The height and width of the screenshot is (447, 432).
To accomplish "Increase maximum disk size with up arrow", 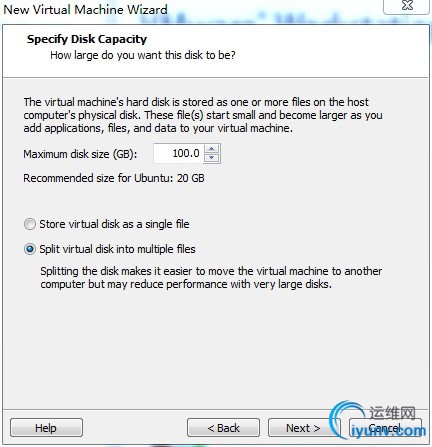I will [x=212, y=149].
